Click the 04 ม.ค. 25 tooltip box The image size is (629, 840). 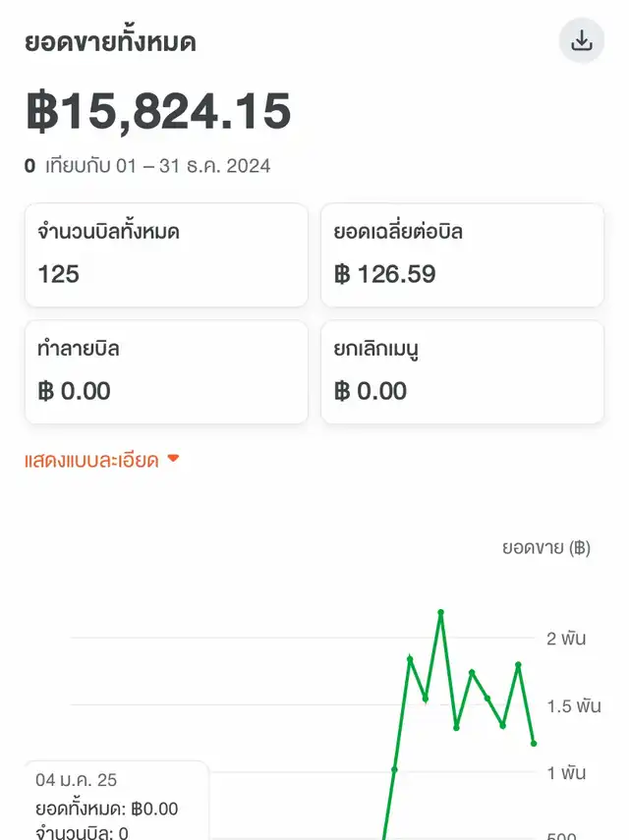tap(116, 801)
